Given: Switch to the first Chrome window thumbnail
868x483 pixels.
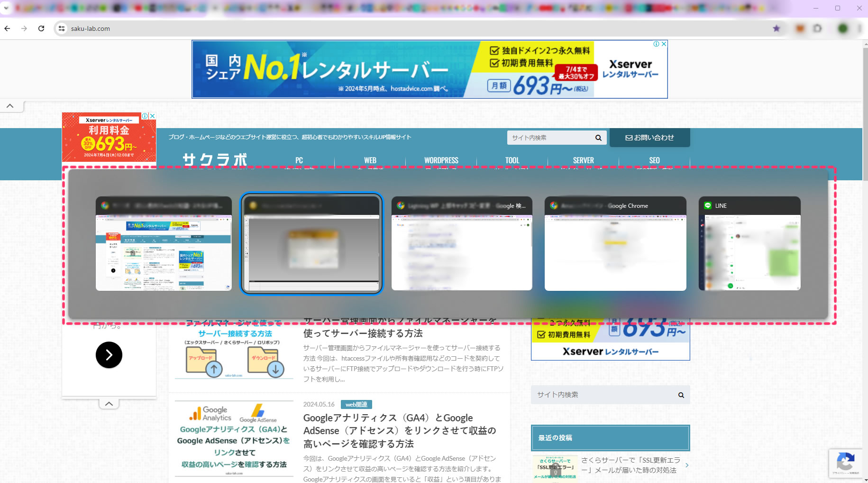Looking at the screenshot, I should click(x=164, y=243).
